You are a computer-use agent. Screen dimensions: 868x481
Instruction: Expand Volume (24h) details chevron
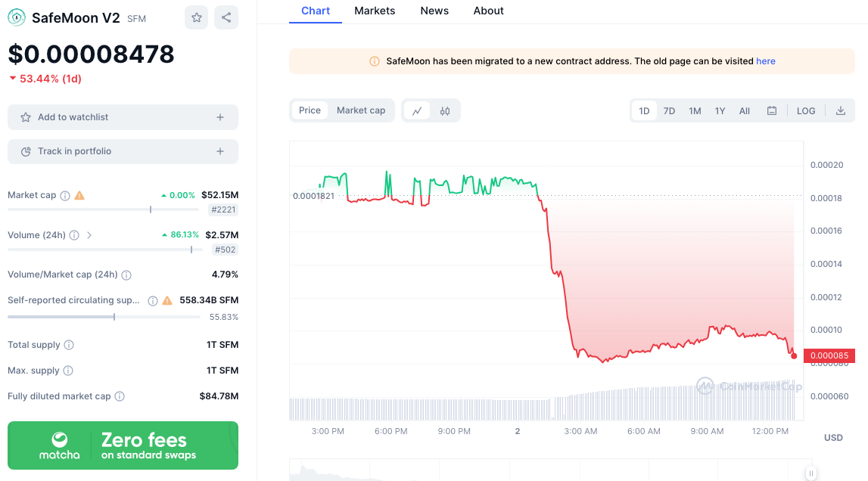click(x=89, y=235)
